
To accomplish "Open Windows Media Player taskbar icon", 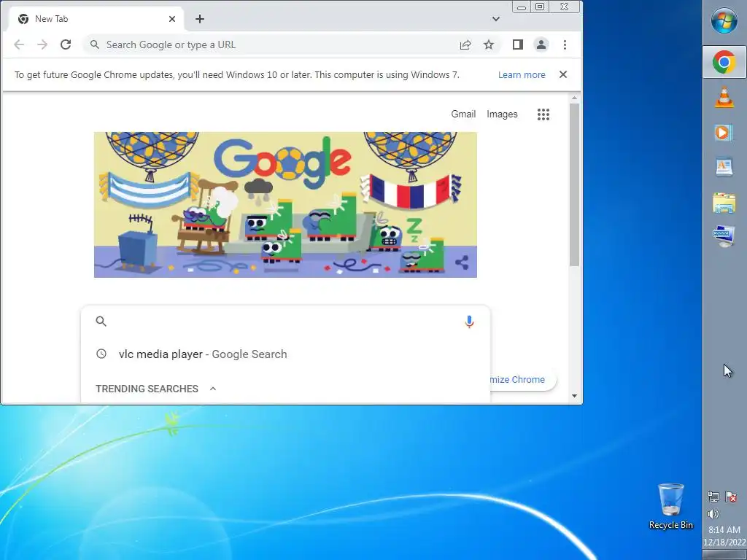I will (x=724, y=133).
